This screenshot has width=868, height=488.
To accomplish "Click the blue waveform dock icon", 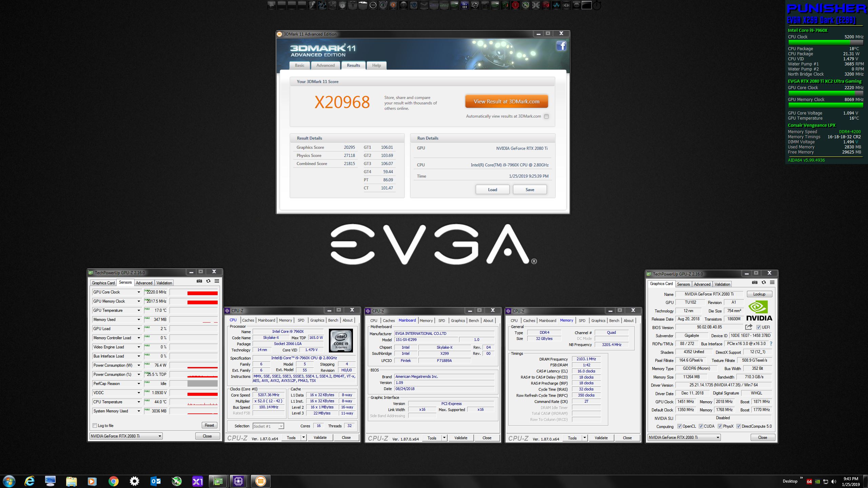I will tap(556, 5).
